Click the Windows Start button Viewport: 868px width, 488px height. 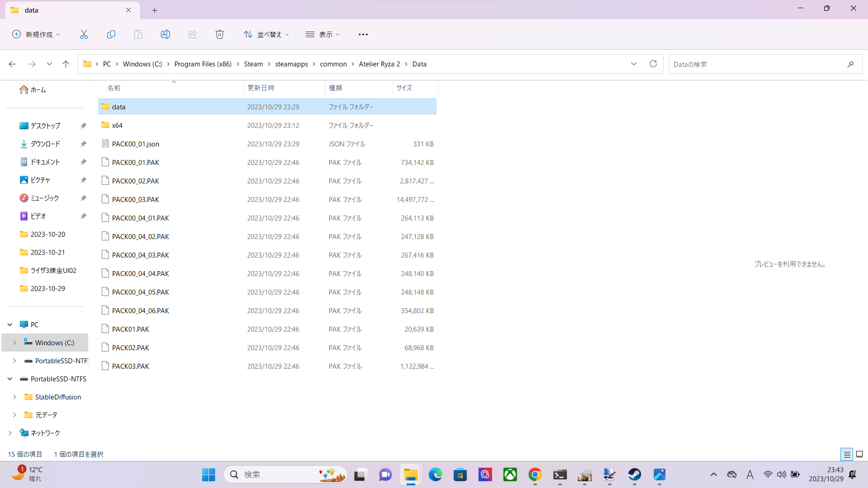pyautogui.click(x=208, y=474)
